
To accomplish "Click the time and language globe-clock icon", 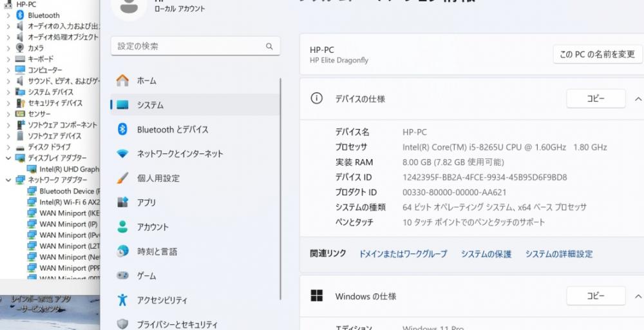I will [122, 251].
